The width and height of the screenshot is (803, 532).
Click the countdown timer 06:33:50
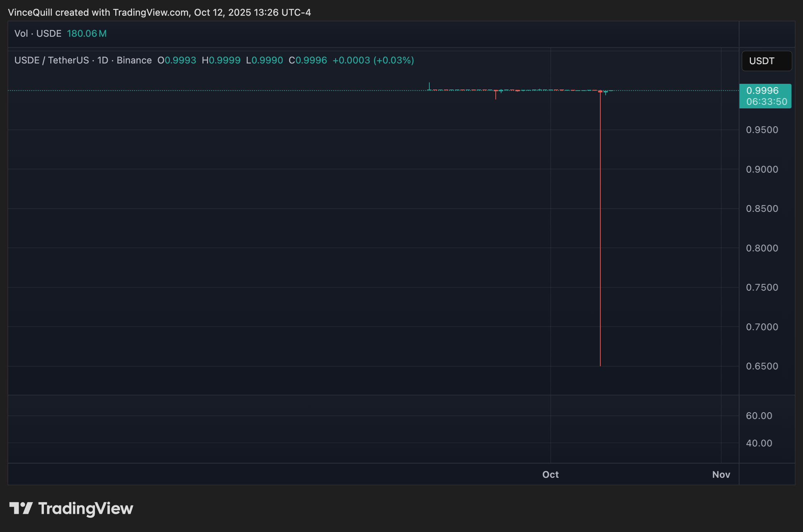(766, 102)
